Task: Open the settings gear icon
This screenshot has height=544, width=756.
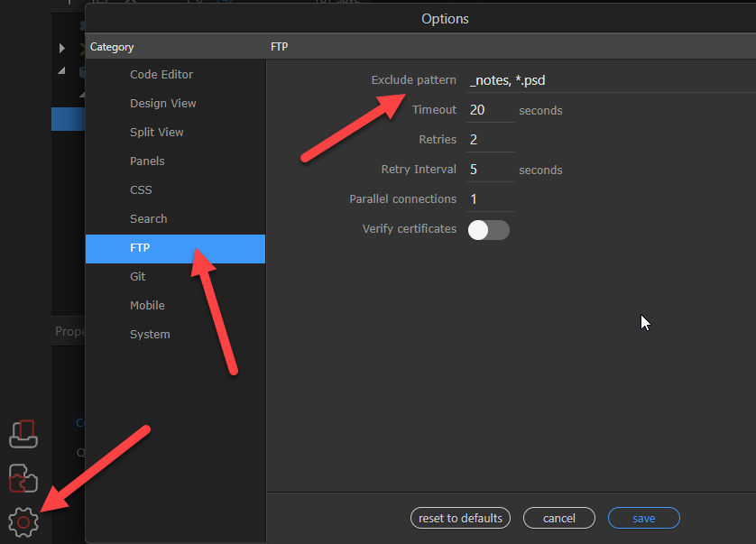Action: [x=23, y=521]
